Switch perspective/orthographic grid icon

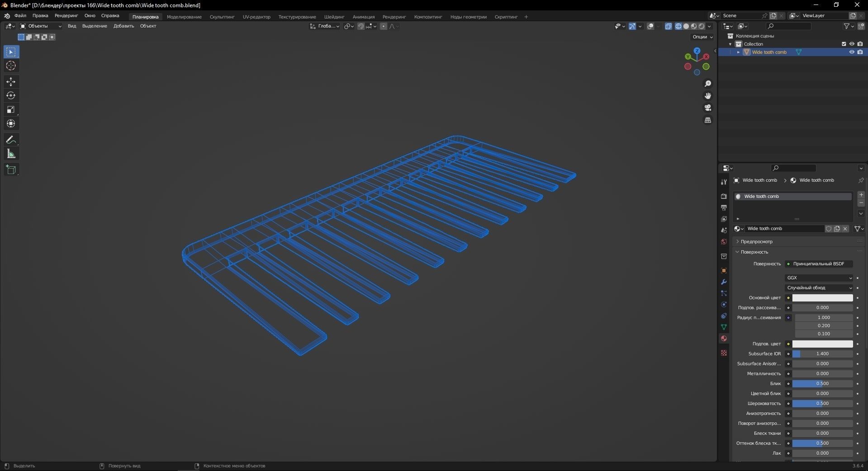coord(708,120)
